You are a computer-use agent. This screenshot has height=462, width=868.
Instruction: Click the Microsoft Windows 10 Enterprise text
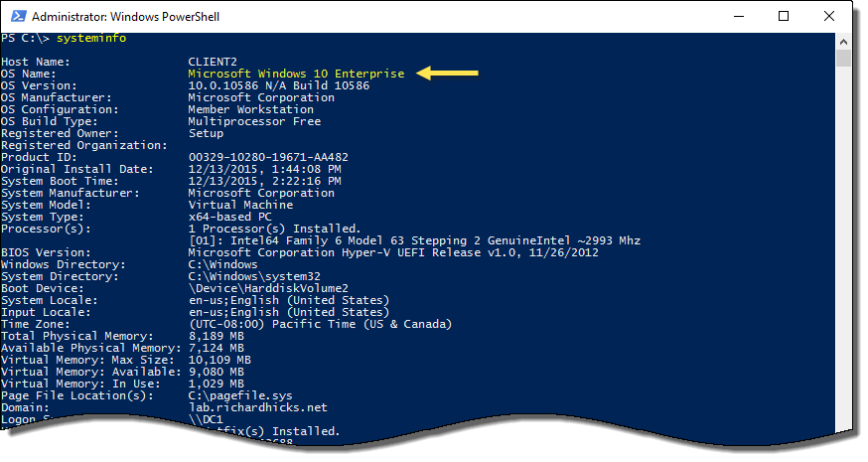[x=296, y=74]
